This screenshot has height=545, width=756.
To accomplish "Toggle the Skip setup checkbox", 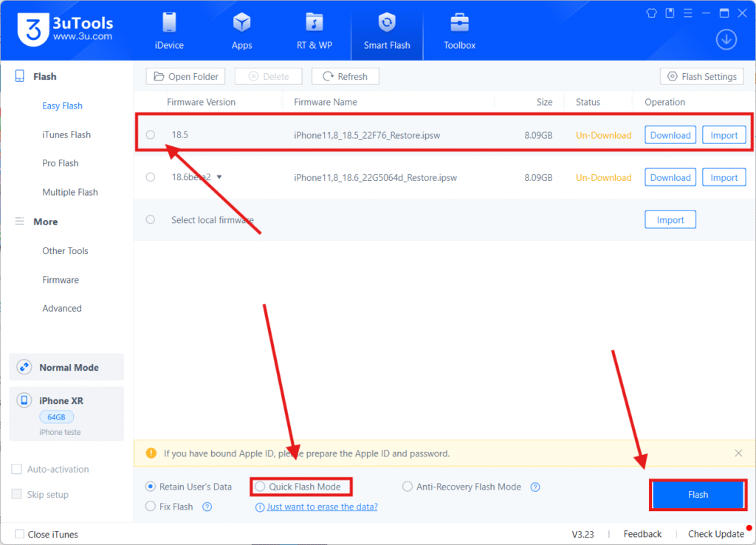I will tap(17, 494).
